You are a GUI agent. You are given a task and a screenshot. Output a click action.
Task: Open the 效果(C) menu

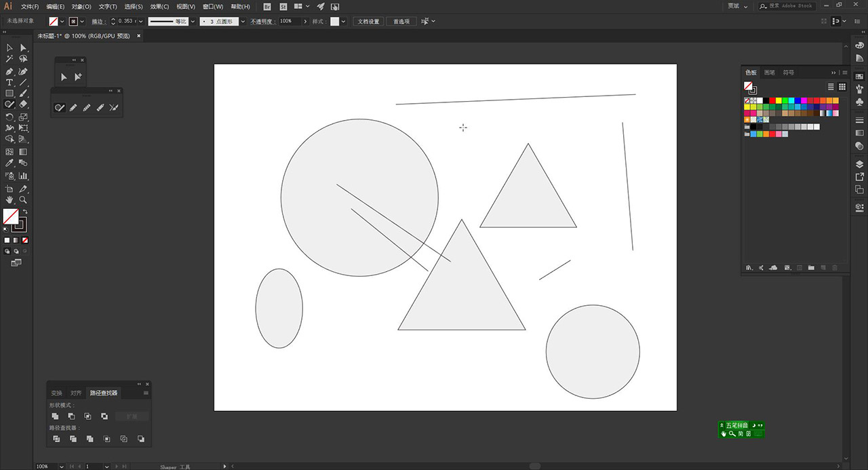click(160, 6)
